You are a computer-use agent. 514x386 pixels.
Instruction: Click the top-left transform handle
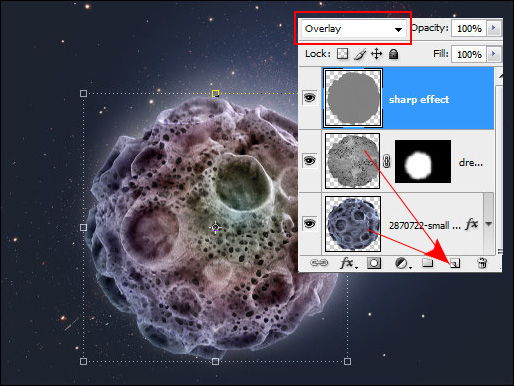(83, 93)
